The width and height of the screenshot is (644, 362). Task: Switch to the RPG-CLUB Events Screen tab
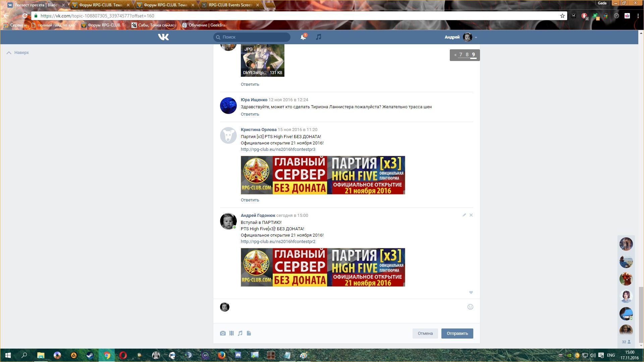click(230, 5)
